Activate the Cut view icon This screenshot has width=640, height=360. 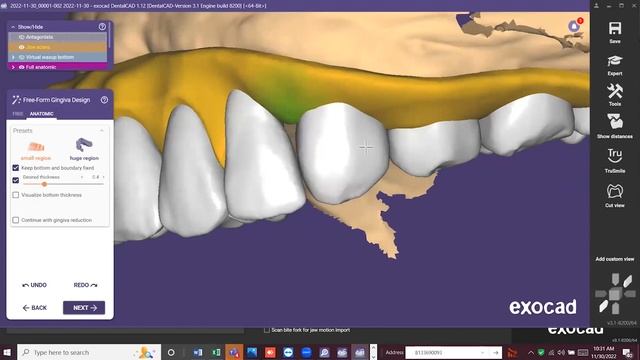point(615,191)
